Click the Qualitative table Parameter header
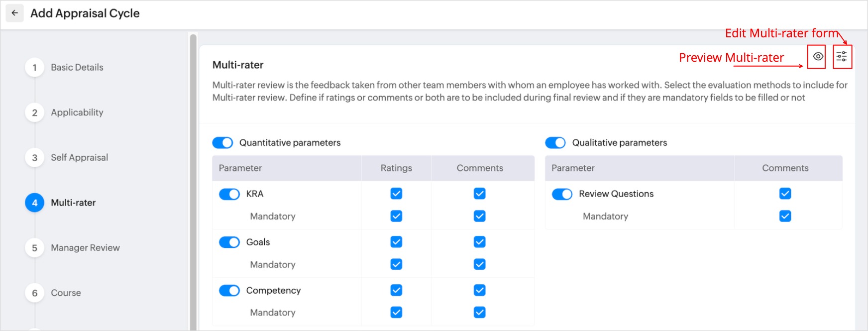This screenshot has width=868, height=331. [573, 168]
